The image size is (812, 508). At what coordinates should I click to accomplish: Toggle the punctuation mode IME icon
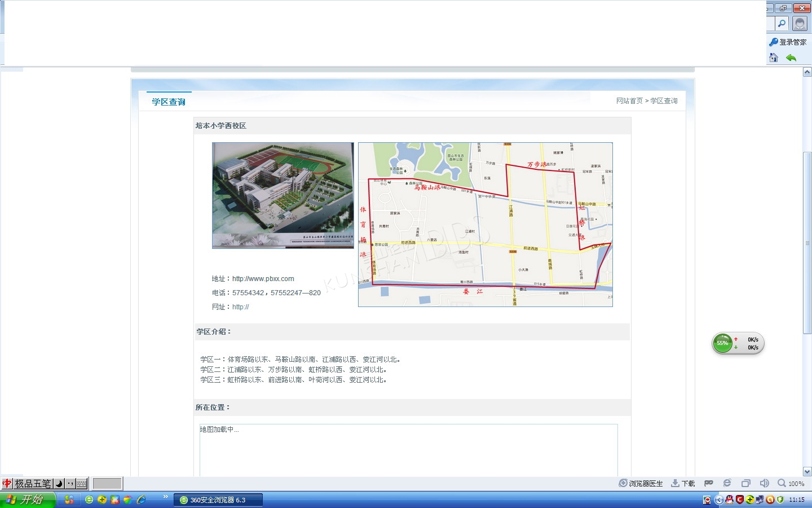70,484
